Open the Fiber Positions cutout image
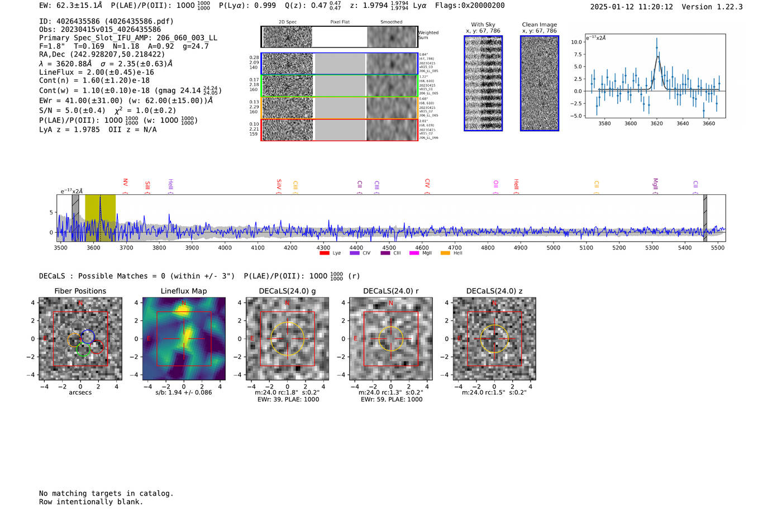Image resolution: width=782 pixels, height=532 pixels. click(x=80, y=339)
